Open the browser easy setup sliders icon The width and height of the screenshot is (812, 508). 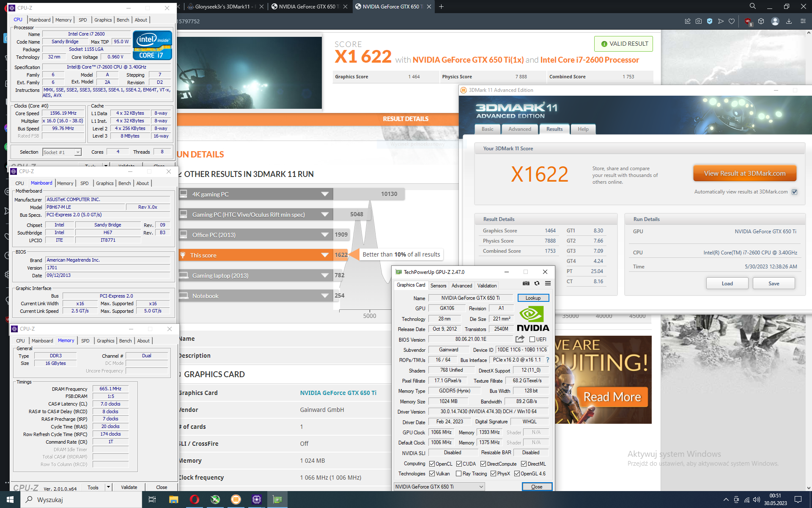point(803,21)
